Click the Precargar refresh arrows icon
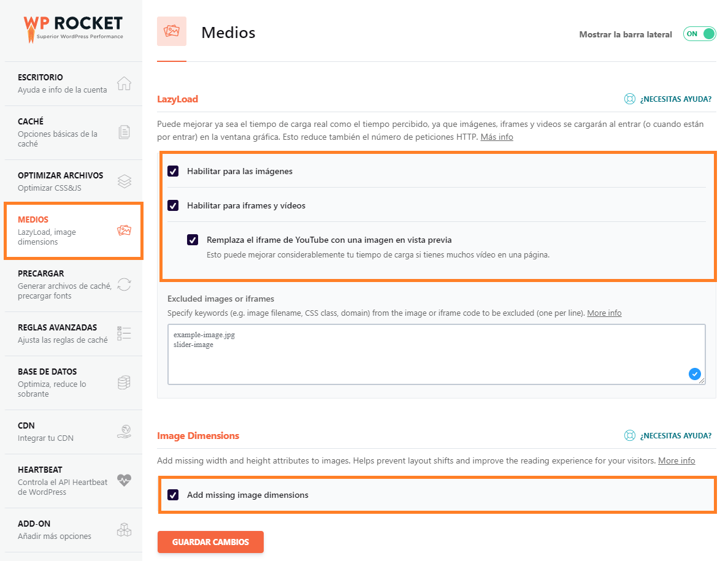This screenshot has width=728, height=561. (125, 284)
